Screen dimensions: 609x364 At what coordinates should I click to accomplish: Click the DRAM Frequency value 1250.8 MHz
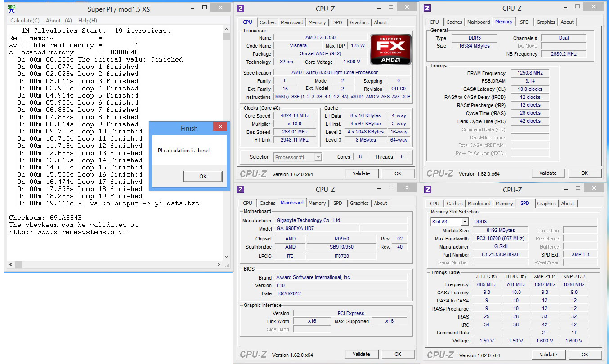coord(530,73)
